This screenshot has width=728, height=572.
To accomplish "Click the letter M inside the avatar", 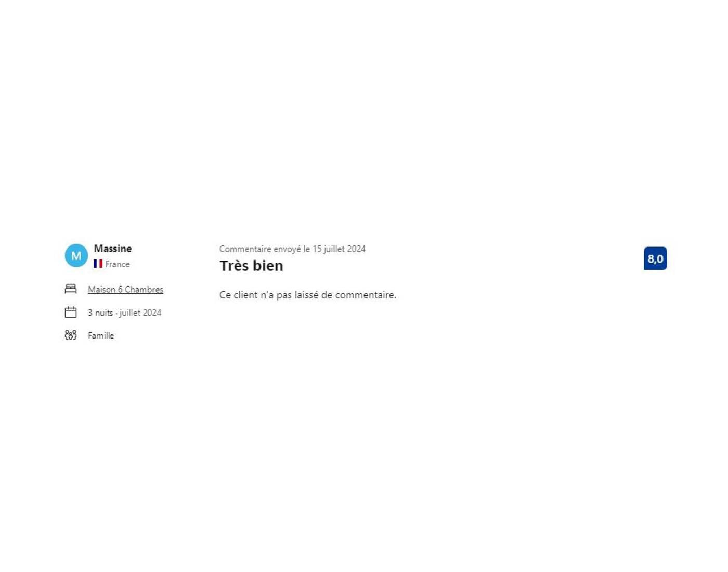I will click(76, 256).
